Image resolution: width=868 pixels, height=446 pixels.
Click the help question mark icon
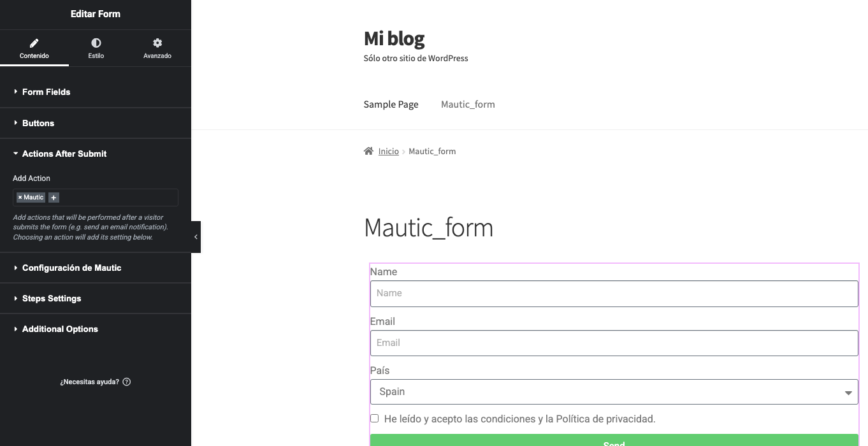126,382
